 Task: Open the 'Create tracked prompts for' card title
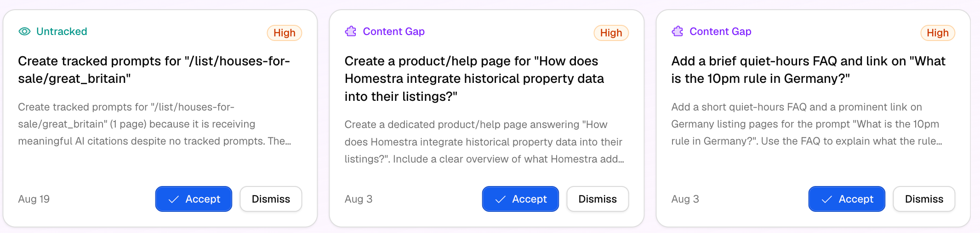154,70
